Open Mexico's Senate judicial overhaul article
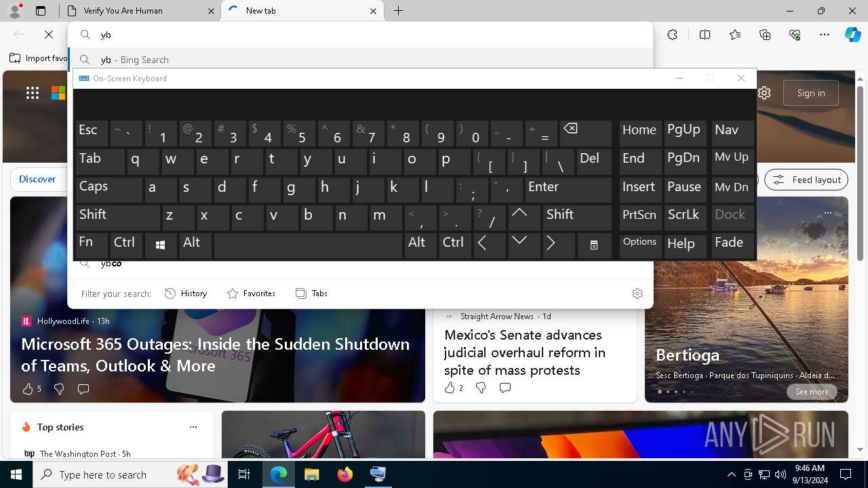The width and height of the screenshot is (868, 488). click(525, 352)
